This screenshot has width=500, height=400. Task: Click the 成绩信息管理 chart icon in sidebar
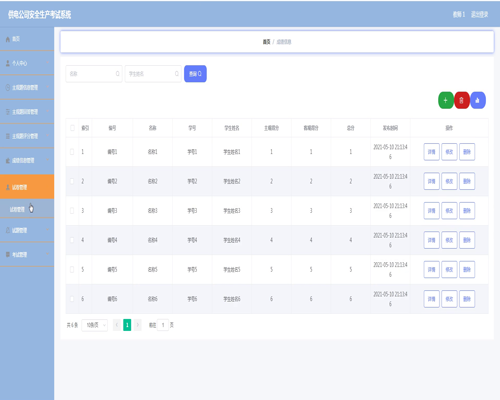point(8,161)
